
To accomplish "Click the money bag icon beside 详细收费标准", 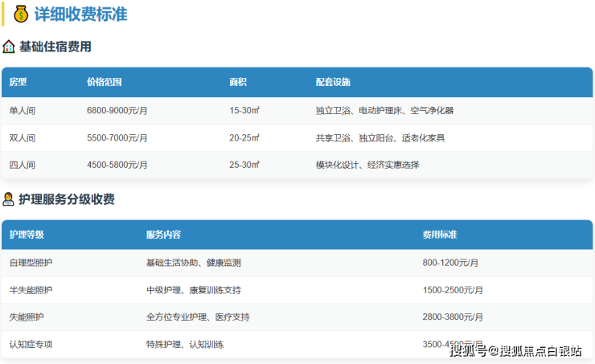I will pyautogui.click(x=21, y=14).
